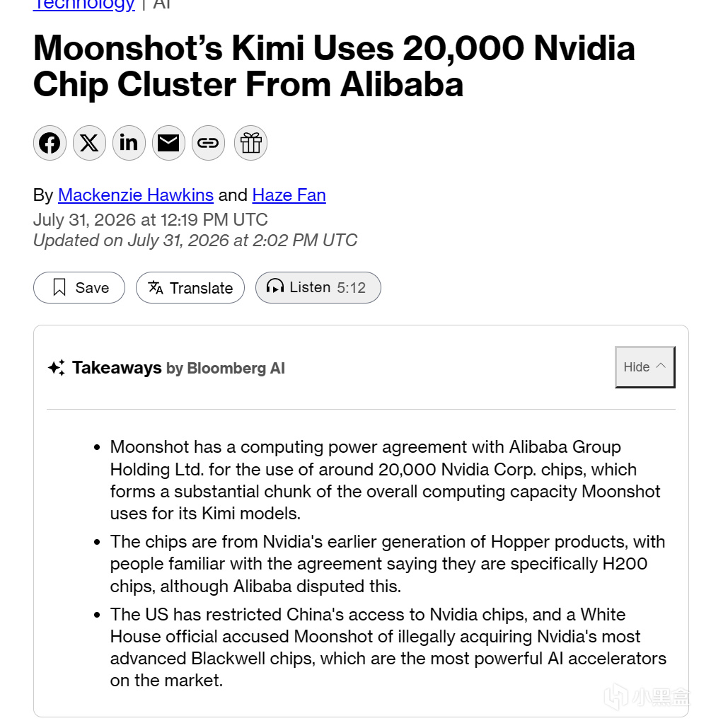Open the Technology section link
This screenshot has width=711, height=728.
[x=84, y=5]
